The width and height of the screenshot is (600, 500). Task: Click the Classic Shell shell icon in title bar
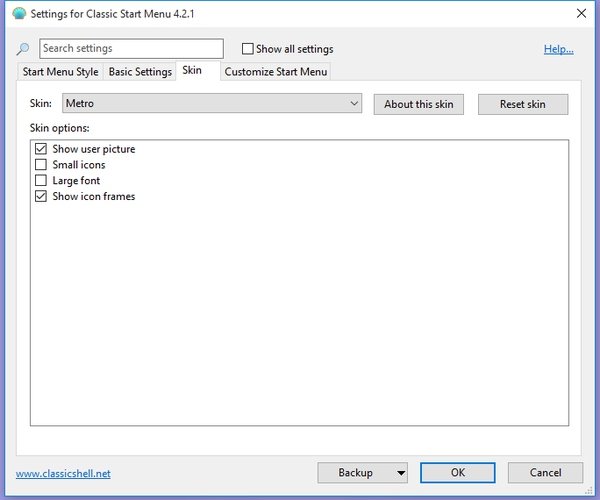17,13
